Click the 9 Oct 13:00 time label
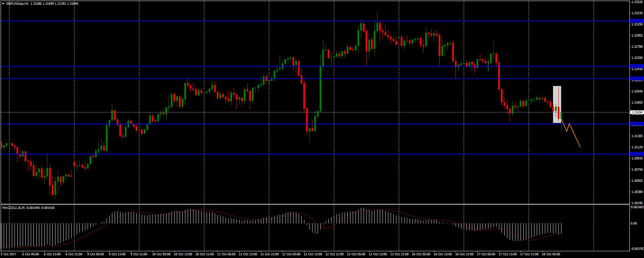 117,254
